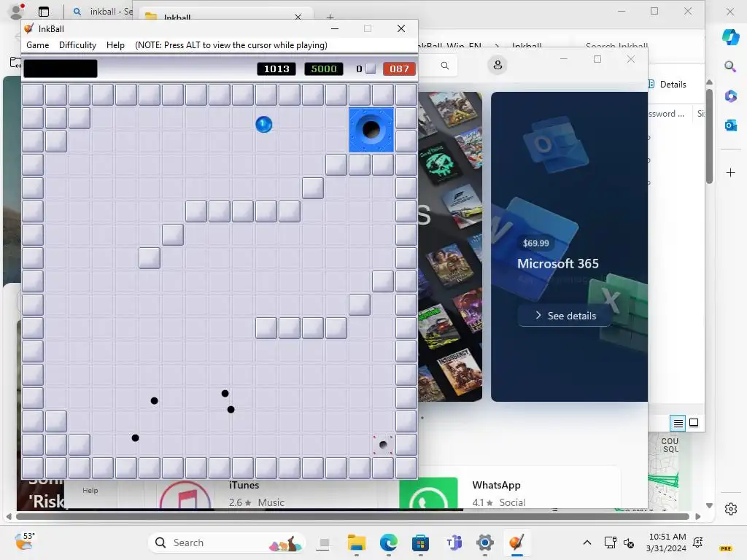The image size is (747, 560).
Task: Open Microsoft Store from the taskbar
Action: 420,542
